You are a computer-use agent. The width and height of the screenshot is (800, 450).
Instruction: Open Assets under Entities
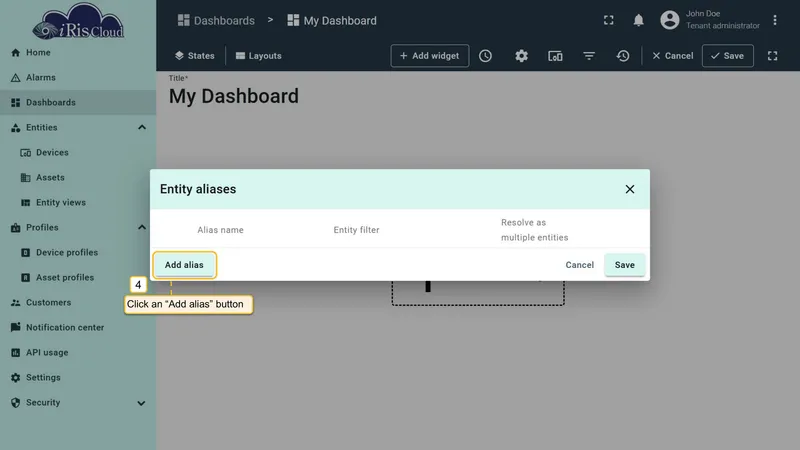[78, 178]
